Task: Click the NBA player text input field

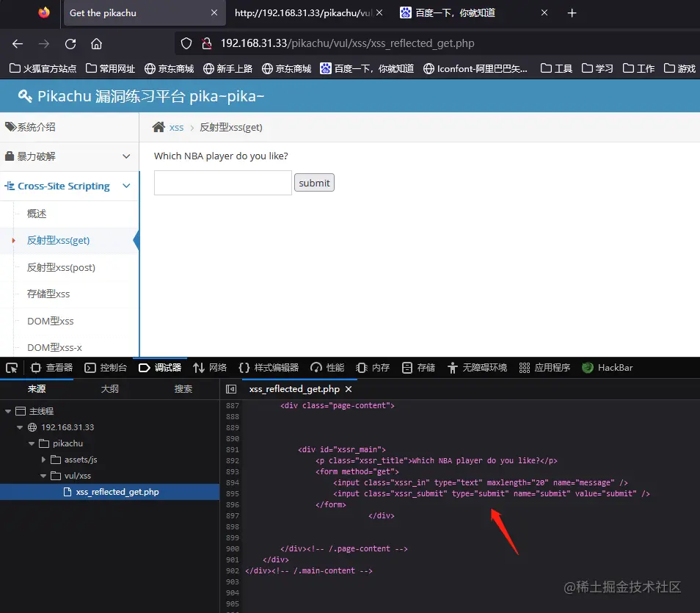Action: (x=223, y=183)
